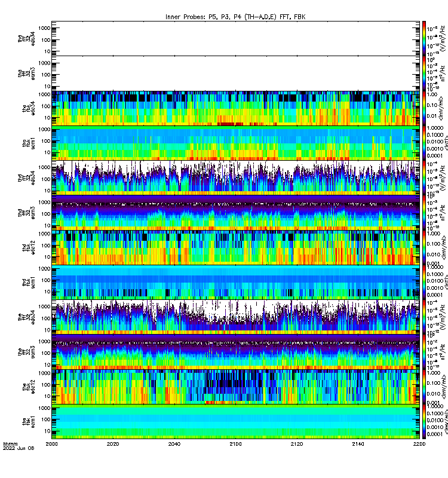Click inside the the fbk scm1 spectrogram
The height and width of the screenshot is (478, 448).
[235, 422]
